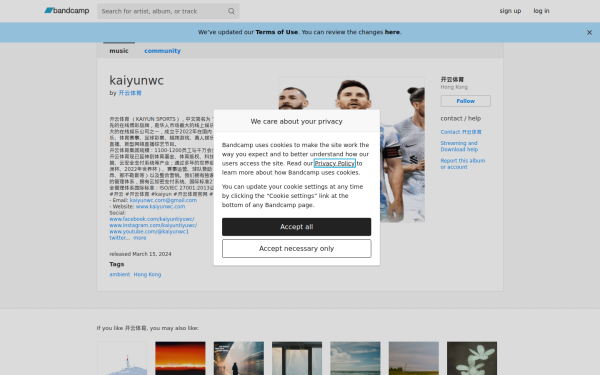Screen dimensions: 600x375
Task: Open the recommended album with pale plant cover
Action: click(472, 358)
